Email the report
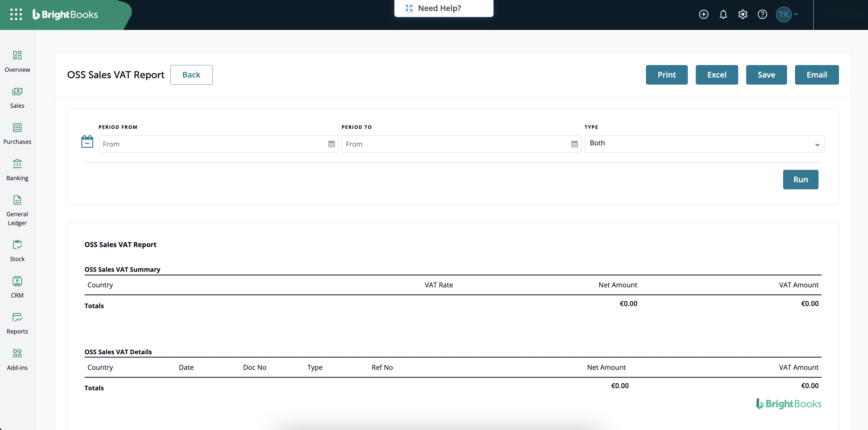This screenshot has width=868, height=430. [816, 75]
